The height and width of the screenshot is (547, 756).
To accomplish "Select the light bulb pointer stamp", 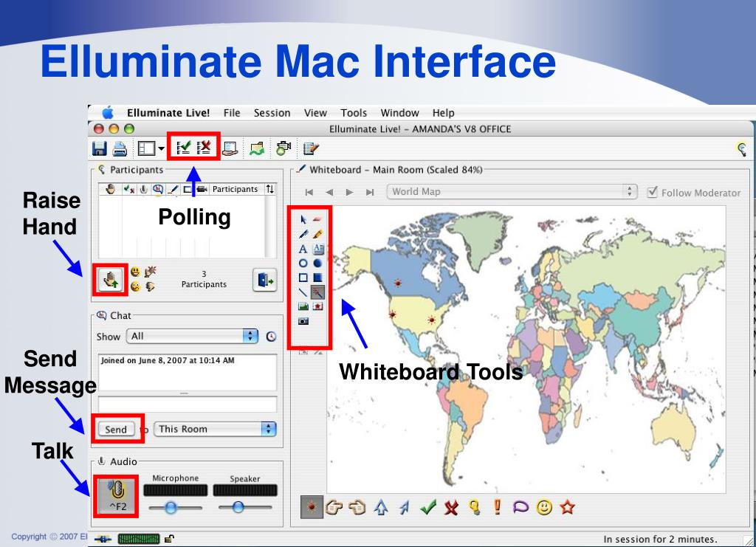I will pos(475,507).
